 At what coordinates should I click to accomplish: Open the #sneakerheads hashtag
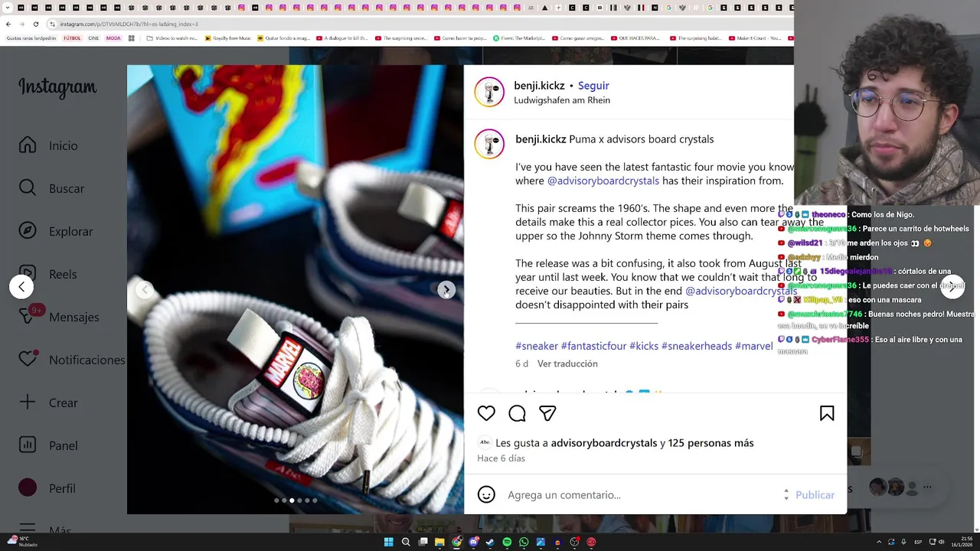point(697,346)
